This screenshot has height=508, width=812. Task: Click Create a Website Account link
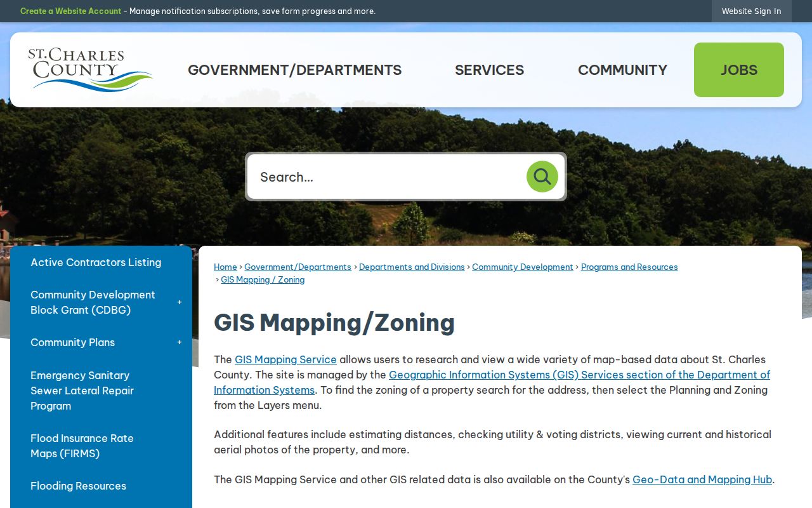[x=70, y=11]
